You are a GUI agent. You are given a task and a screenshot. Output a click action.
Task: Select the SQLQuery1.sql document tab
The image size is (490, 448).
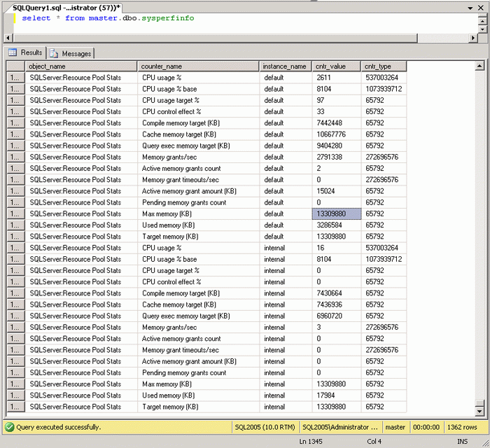66,8
